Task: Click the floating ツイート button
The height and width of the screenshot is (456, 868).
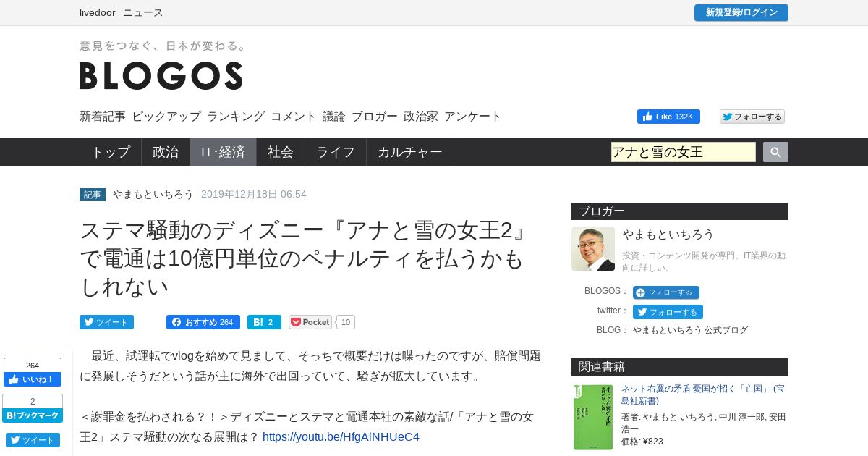Action: [x=33, y=440]
